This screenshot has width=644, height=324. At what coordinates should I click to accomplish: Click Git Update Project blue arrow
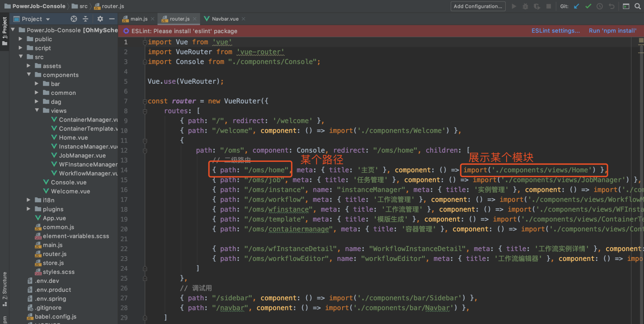coord(577,6)
